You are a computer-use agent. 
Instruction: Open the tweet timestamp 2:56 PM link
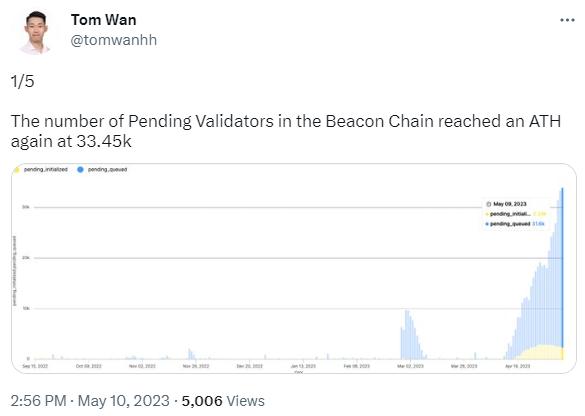coord(38,401)
